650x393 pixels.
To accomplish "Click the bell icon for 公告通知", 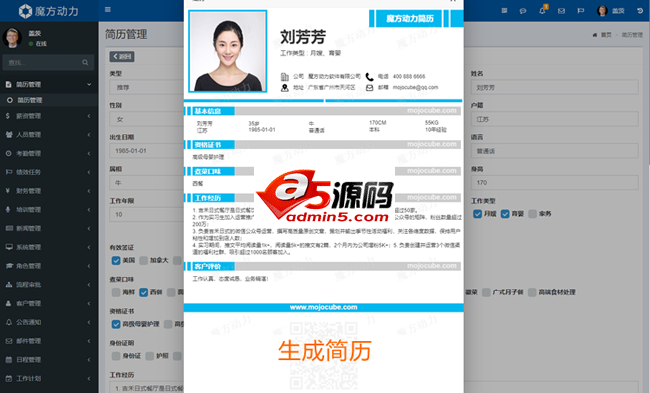I will (8, 322).
